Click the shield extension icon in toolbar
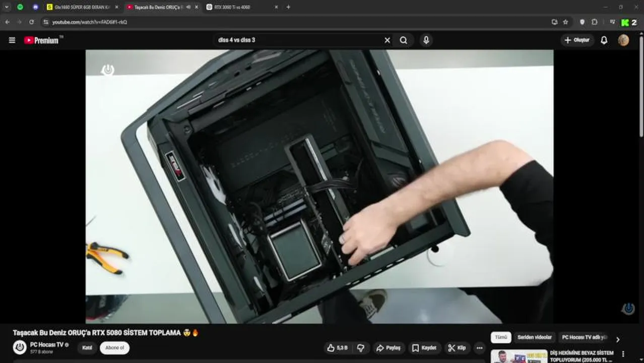644x363 pixels. click(x=582, y=22)
